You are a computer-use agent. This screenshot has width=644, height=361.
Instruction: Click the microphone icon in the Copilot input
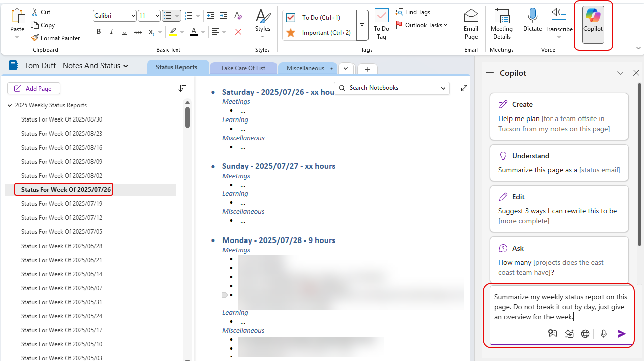pyautogui.click(x=604, y=334)
